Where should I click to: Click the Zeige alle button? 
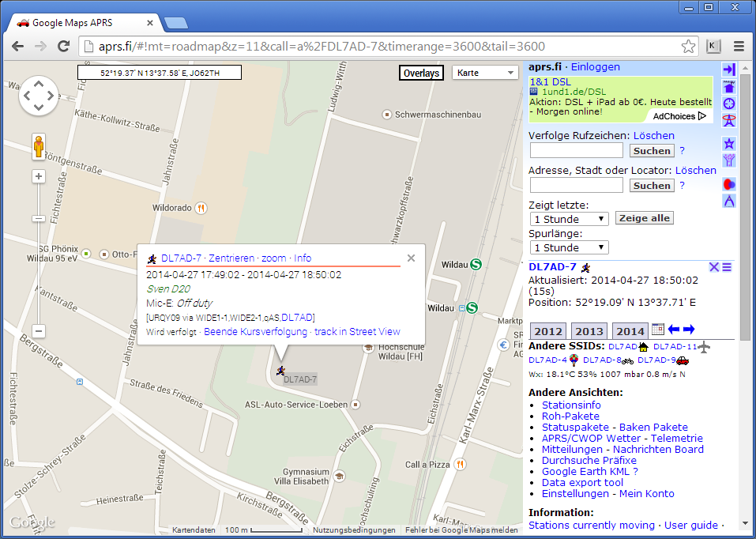point(644,218)
